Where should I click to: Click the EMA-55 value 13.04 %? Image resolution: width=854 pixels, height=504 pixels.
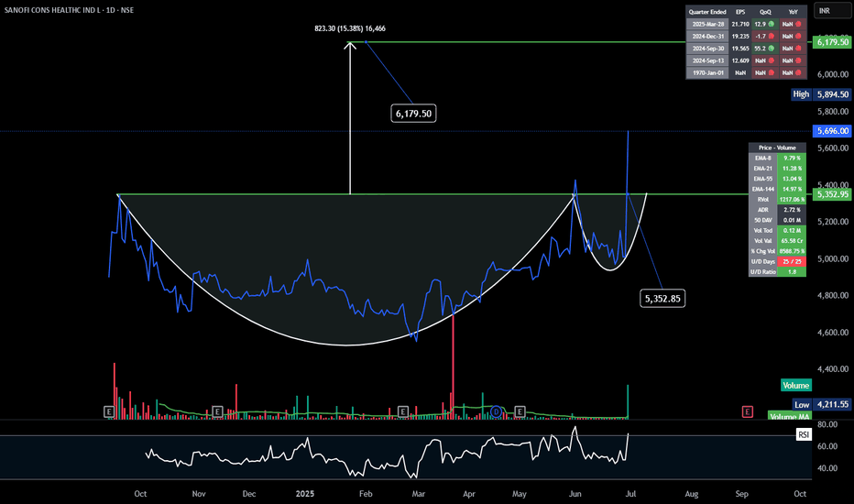click(792, 179)
